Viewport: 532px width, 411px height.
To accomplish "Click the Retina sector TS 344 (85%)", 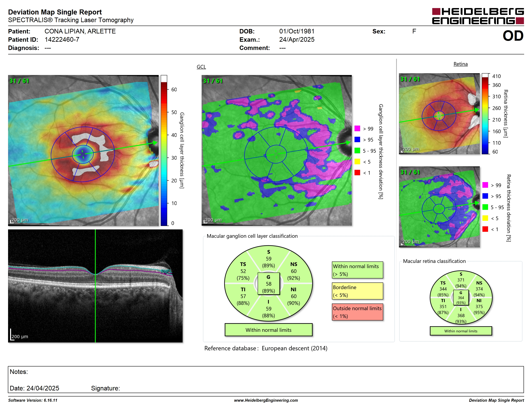I will pyautogui.click(x=443, y=289).
